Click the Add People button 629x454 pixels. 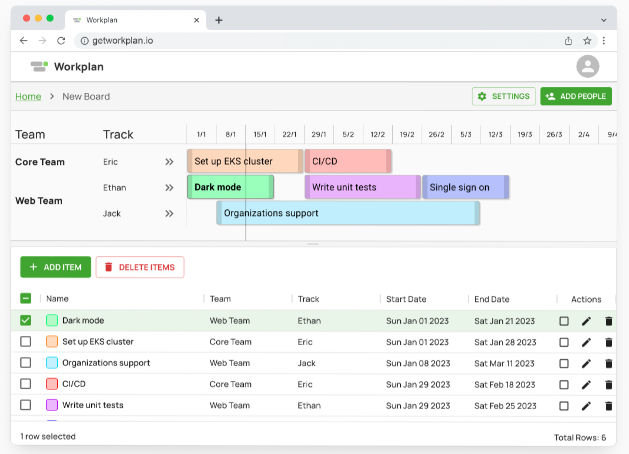click(576, 96)
